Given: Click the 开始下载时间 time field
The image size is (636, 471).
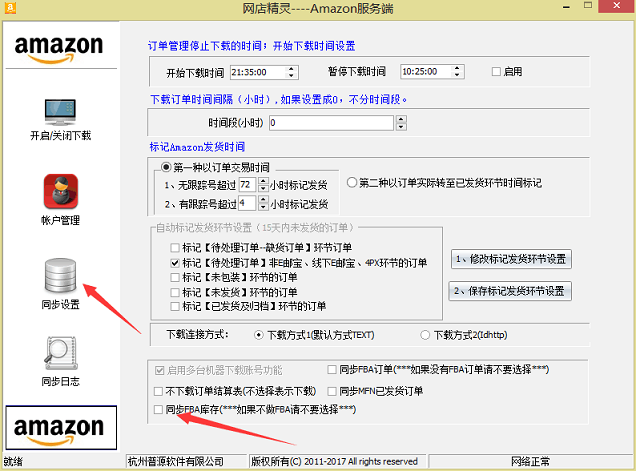Looking at the screenshot, I should 258,72.
